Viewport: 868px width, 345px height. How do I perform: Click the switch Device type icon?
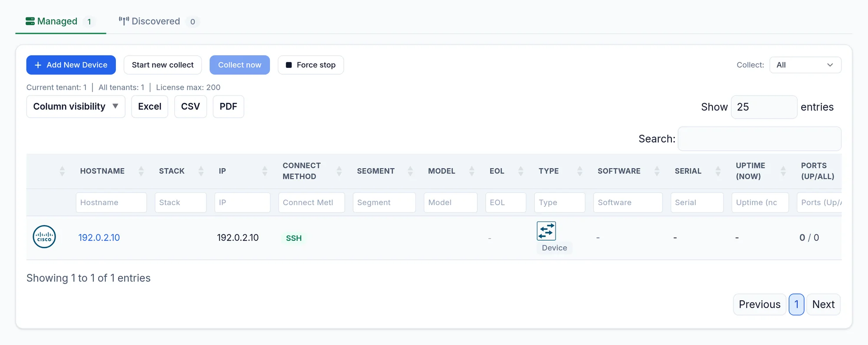coord(546,231)
